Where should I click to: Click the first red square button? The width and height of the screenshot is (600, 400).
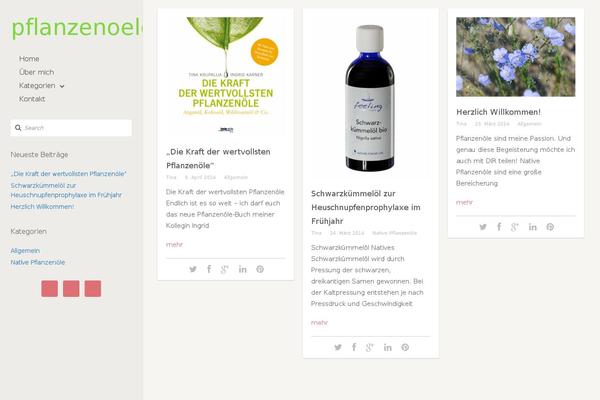50,289
